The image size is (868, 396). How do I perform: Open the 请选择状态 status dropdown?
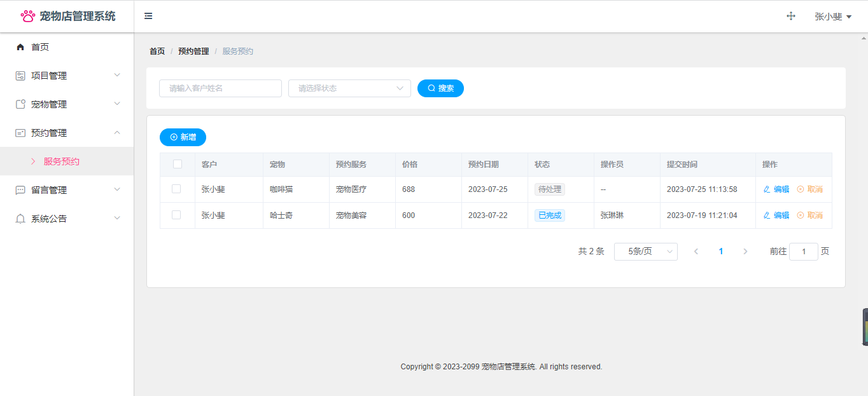349,88
